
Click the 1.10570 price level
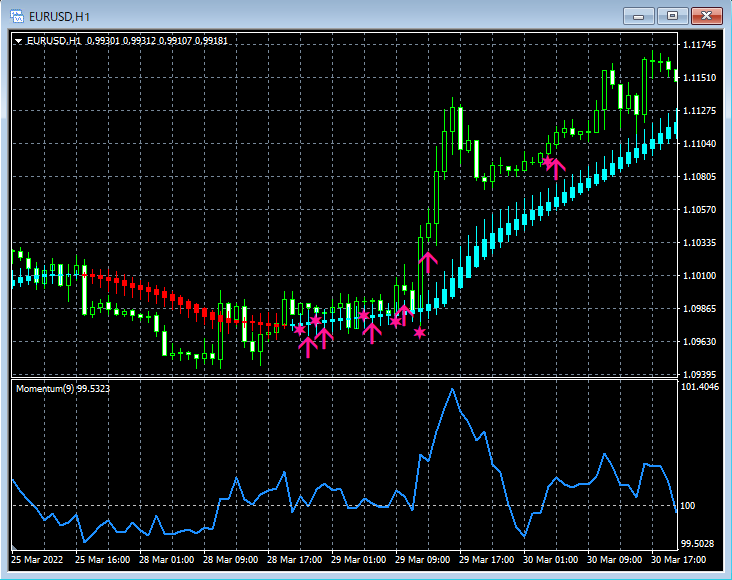point(699,210)
